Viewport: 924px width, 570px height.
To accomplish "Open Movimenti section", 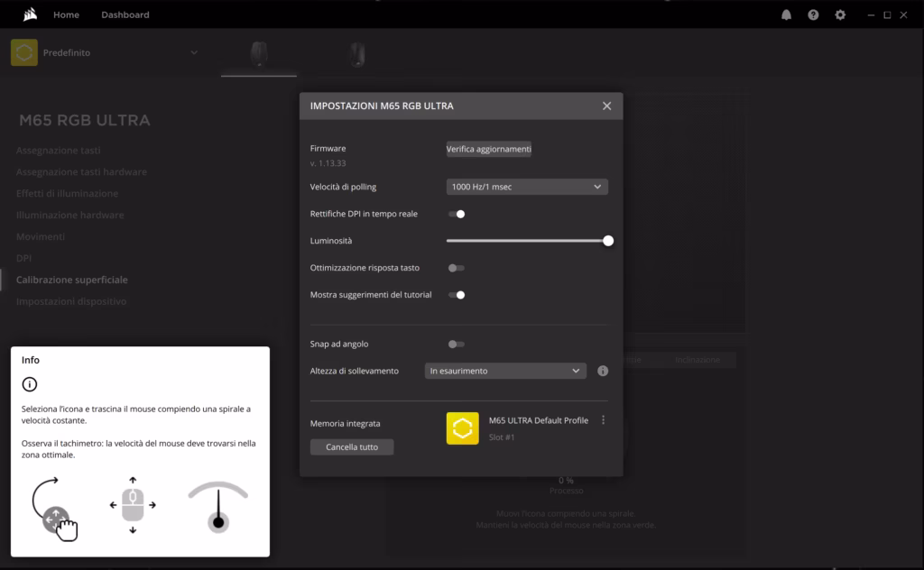I will pos(40,236).
